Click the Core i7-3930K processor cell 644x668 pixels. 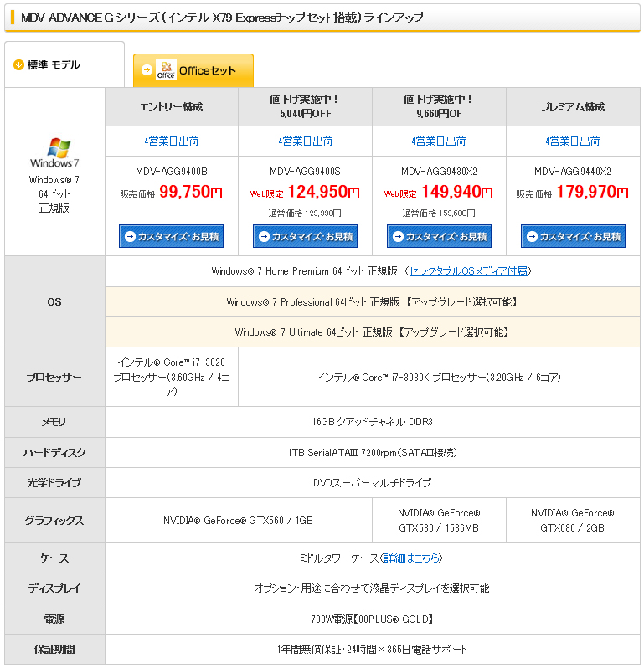[439, 377]
